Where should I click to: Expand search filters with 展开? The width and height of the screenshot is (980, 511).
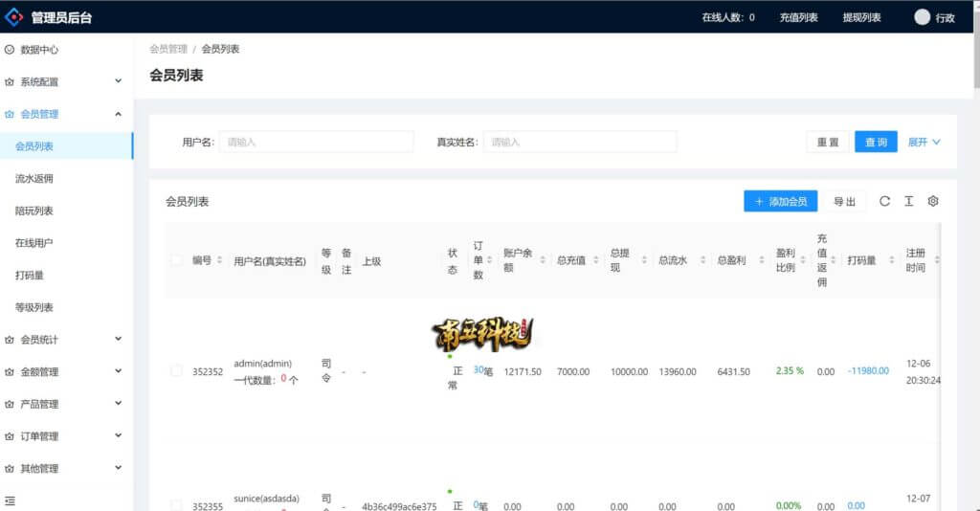(x=924, y=142)
